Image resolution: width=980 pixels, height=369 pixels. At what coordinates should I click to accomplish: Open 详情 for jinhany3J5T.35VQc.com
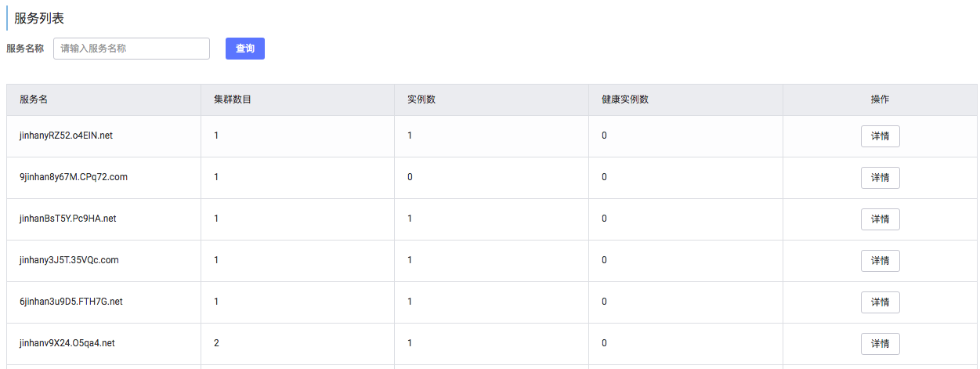[x=880, y=261]
